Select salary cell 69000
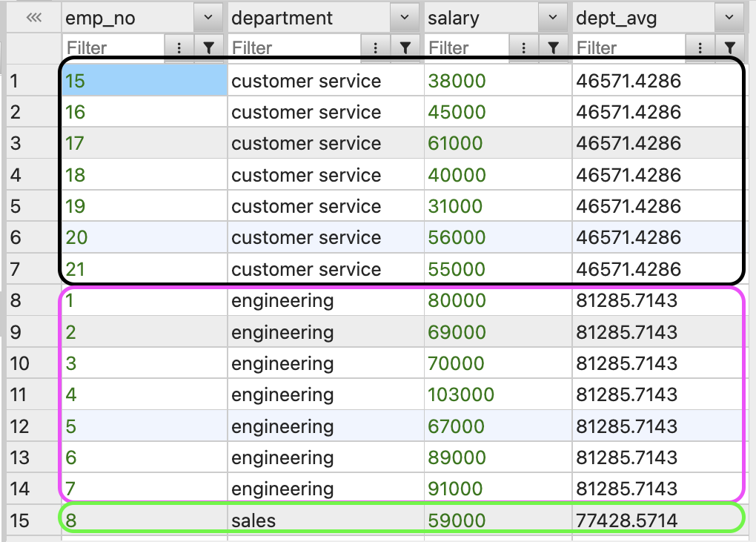The height and width of the screenshot is (542, 756). (x=498, y=331)
